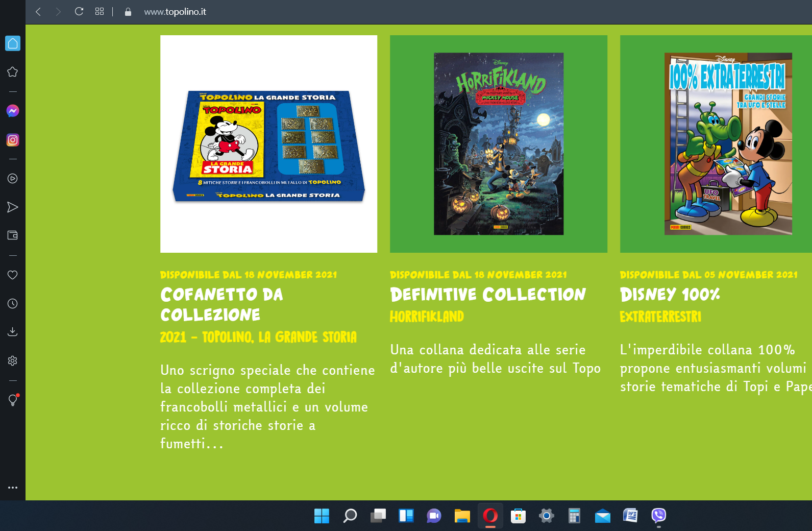Open Widgets from the taskbar
812x531 pixels.
[x=406, y=516]
